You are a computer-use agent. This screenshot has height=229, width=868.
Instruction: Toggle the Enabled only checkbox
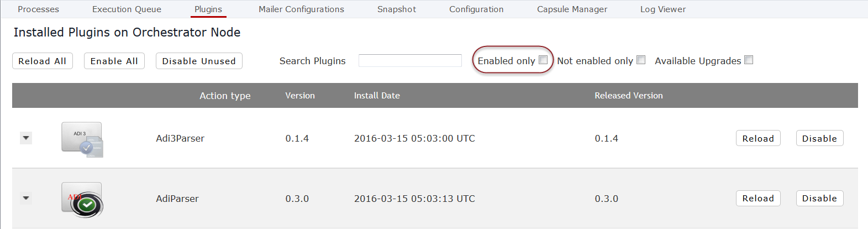(x=543, y=60)
